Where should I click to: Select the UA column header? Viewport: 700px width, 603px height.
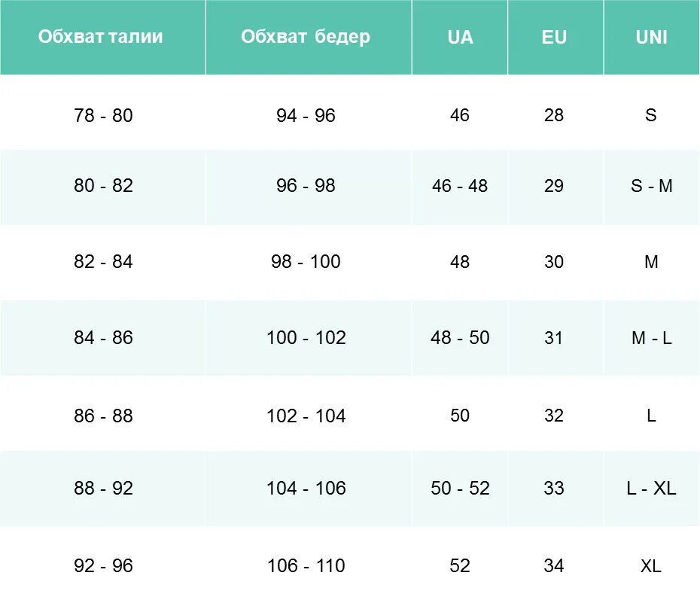point(460,37)
